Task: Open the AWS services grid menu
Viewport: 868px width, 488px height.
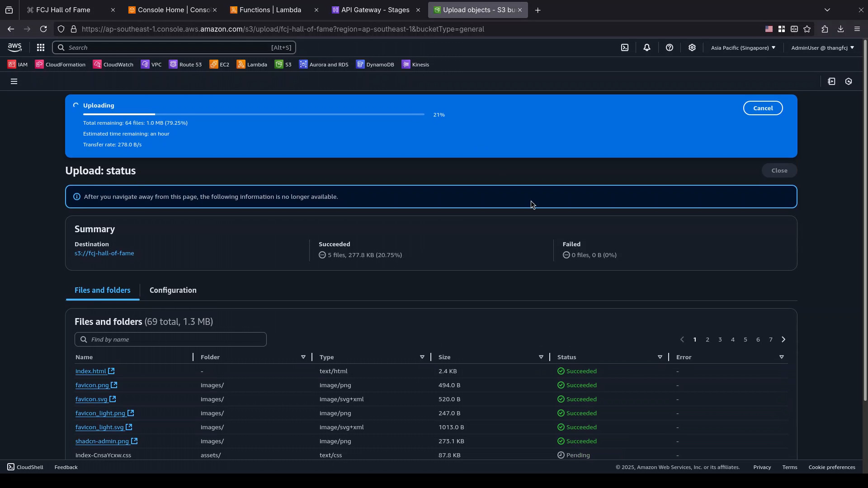Action: (41, 47)
